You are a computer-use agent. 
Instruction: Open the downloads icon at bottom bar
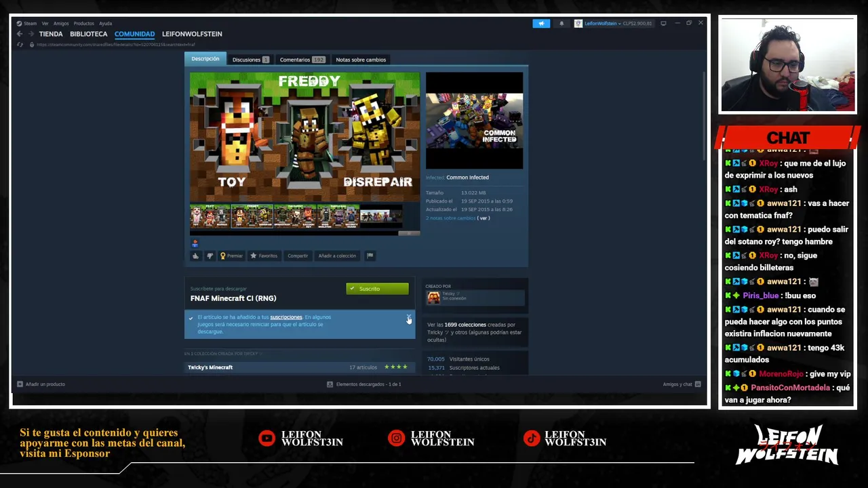pos(330,384)
